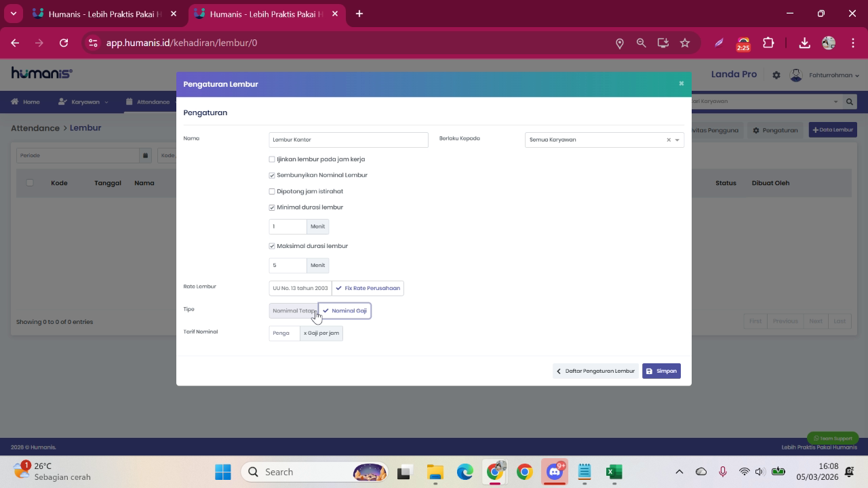Click the employee search magnifier button
Image resolution: width=868 pixels, height=488 pixels.
(849, 102)
